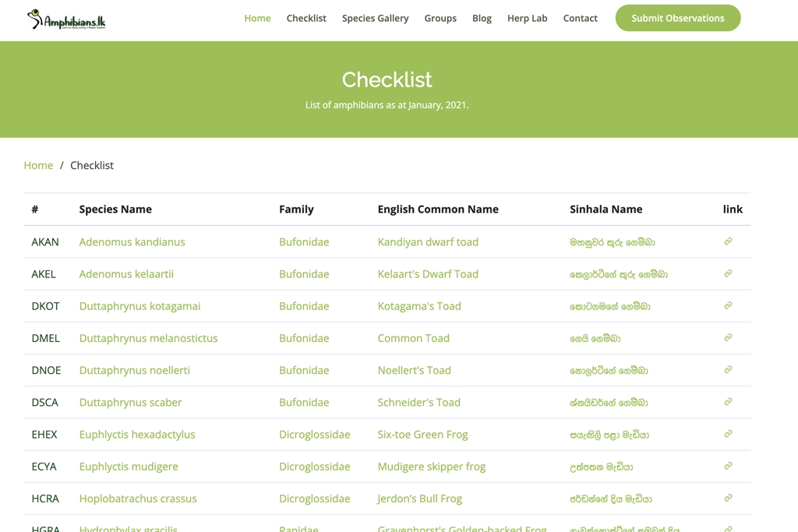The height and width of the screenshot is (532, 798).
Task: Open link icon for Jerdon's Bull Frog
Action: [728, 498]
